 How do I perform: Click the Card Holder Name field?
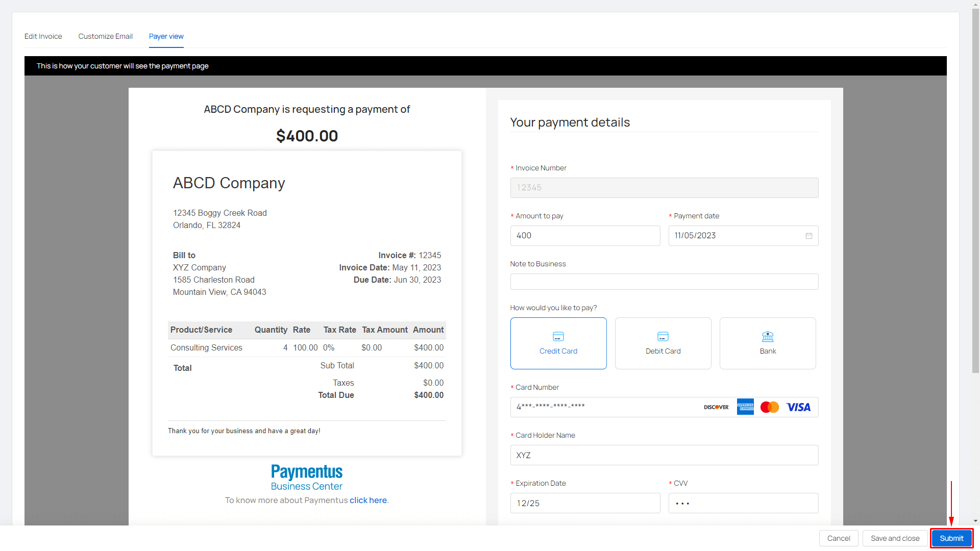(664, 455)
